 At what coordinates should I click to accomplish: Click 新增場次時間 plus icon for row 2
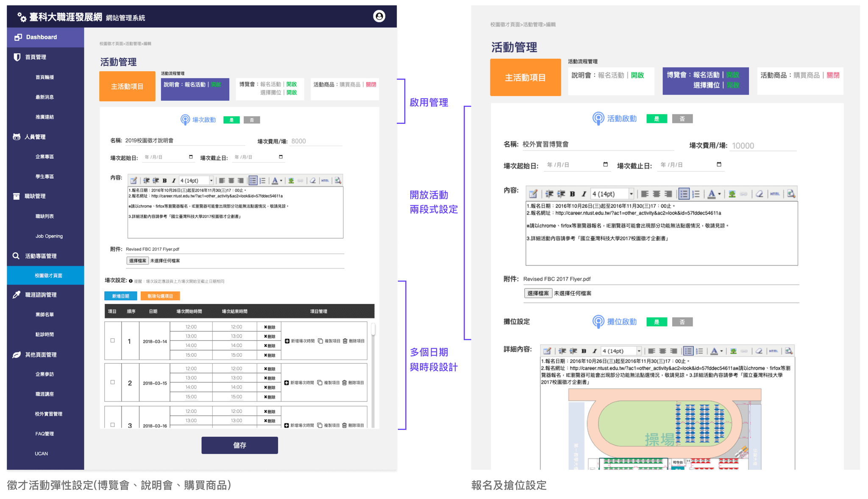[x=287, y=383]
